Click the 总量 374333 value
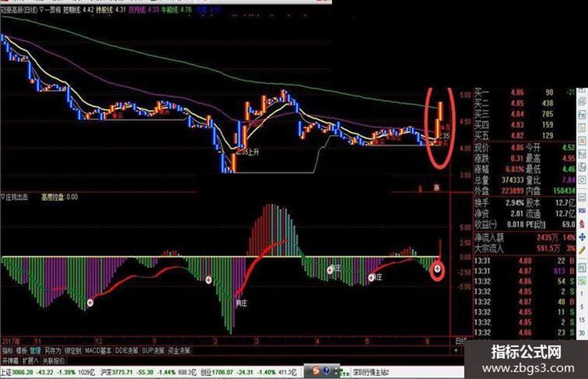Image resolution: width=588 pixels, height=379 pixels. (513, 180)
